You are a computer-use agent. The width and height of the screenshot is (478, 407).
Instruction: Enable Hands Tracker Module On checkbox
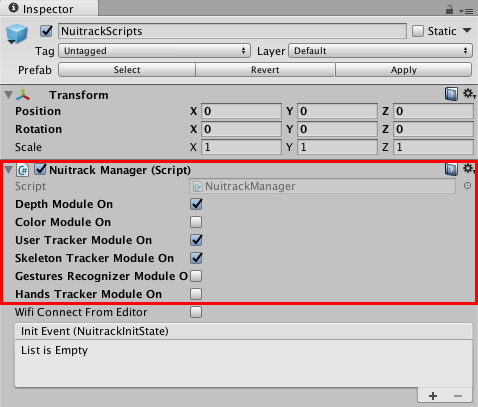196,294
